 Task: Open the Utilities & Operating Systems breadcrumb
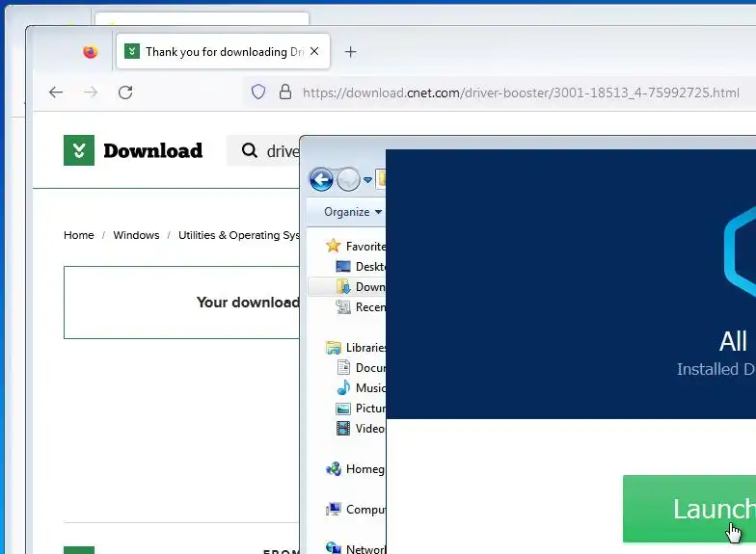tap(239, 235)
